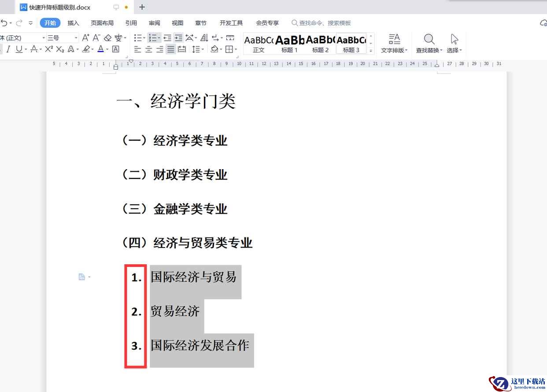The height and width of the screenshot is (392, 547).
Task: Click the superscript X² icon
Action: point(49,49)
